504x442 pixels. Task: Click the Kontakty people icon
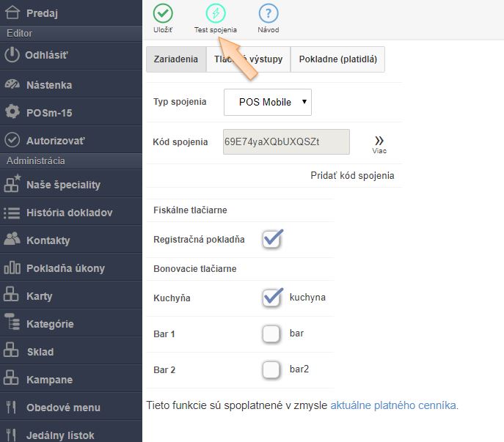pyautogui.click(x=12, y=240)
